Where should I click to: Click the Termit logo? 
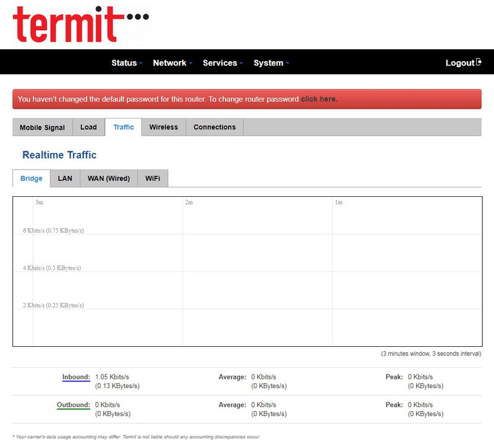click(80, 23)
